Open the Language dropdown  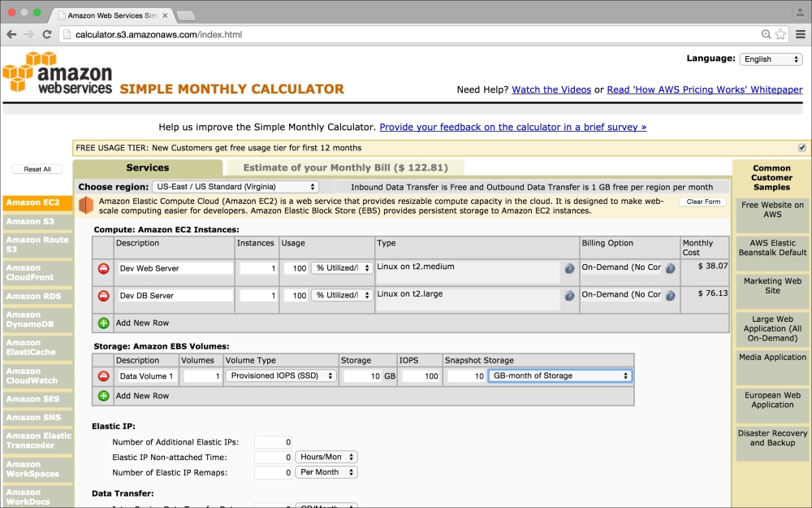771,59
